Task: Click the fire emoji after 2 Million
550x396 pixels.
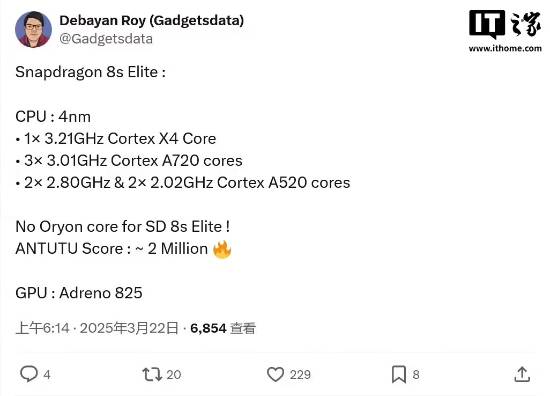Action: (222, 249)
